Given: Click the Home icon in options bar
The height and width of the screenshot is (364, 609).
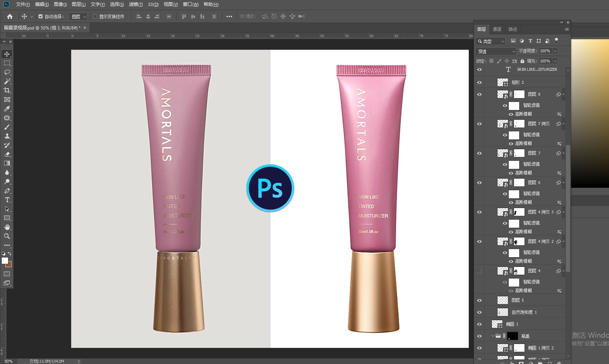Looking at the screenshot, I should click(x=10, y=16).
